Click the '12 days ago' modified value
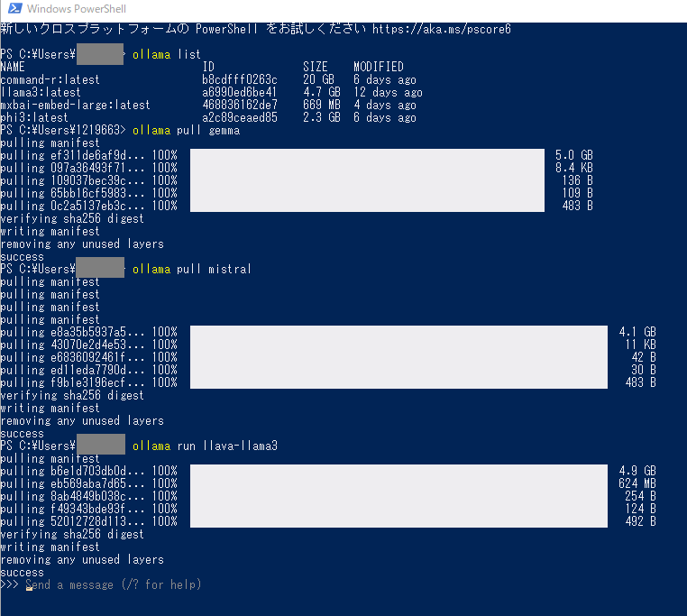Image resolution: width=687 pixels, height=616 pixels. coord(389,93)
